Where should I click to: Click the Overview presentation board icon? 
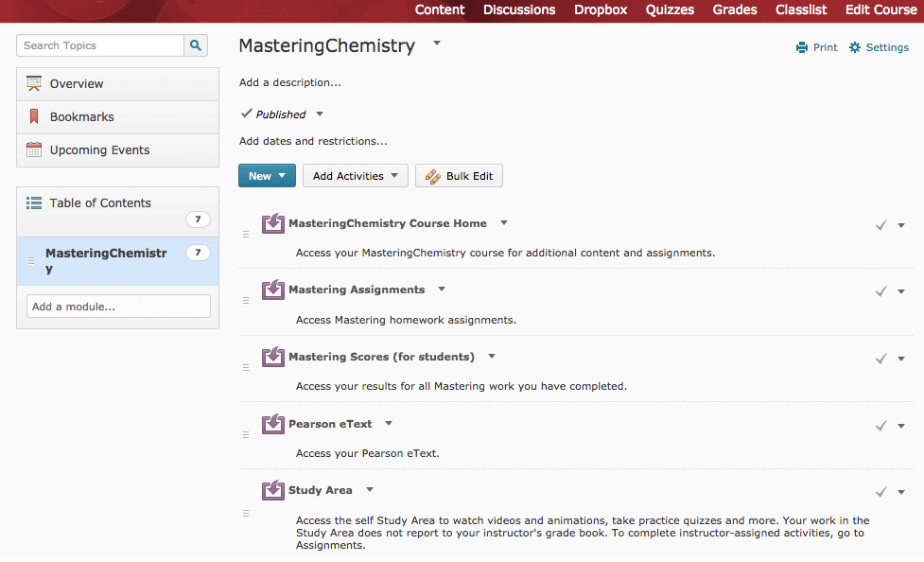click(34, 83)
